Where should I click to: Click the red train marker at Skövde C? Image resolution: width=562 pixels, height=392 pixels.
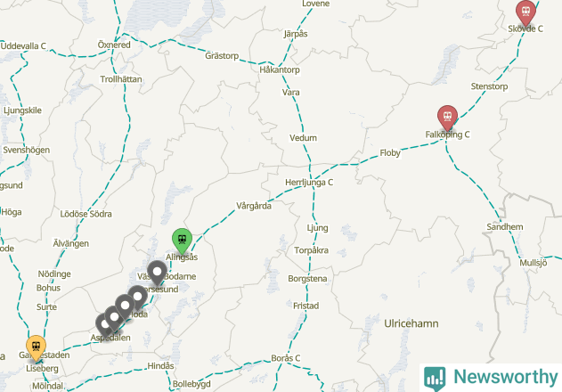click(x=525, y=12)
